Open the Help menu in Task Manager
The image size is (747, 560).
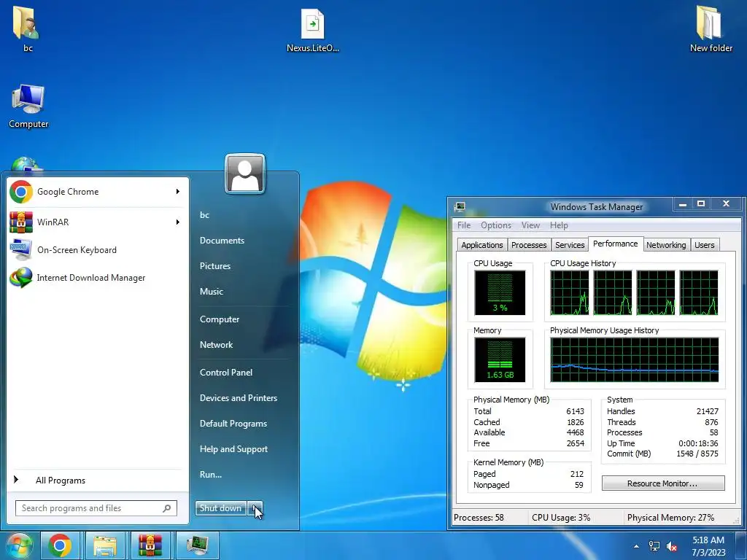point(559,225)
